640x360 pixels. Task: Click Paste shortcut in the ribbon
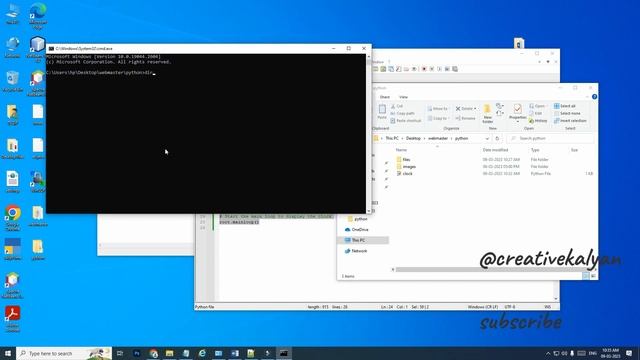pos(406,121)
